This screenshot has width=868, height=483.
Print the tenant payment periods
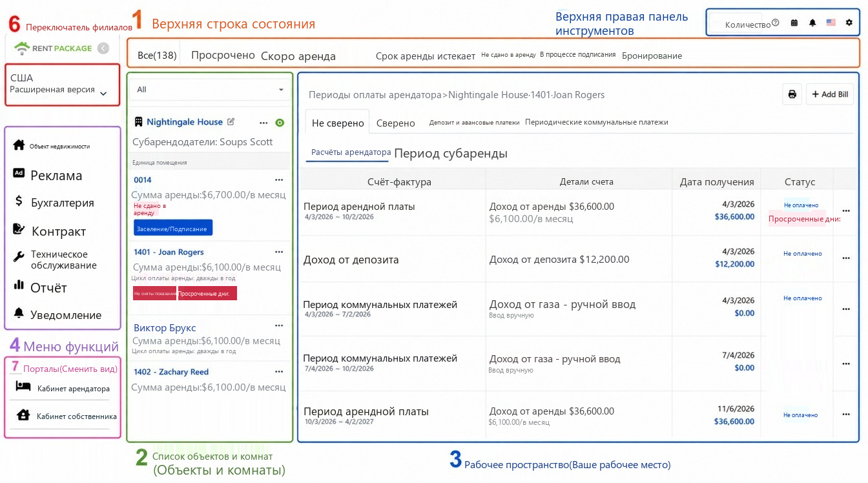792,94
